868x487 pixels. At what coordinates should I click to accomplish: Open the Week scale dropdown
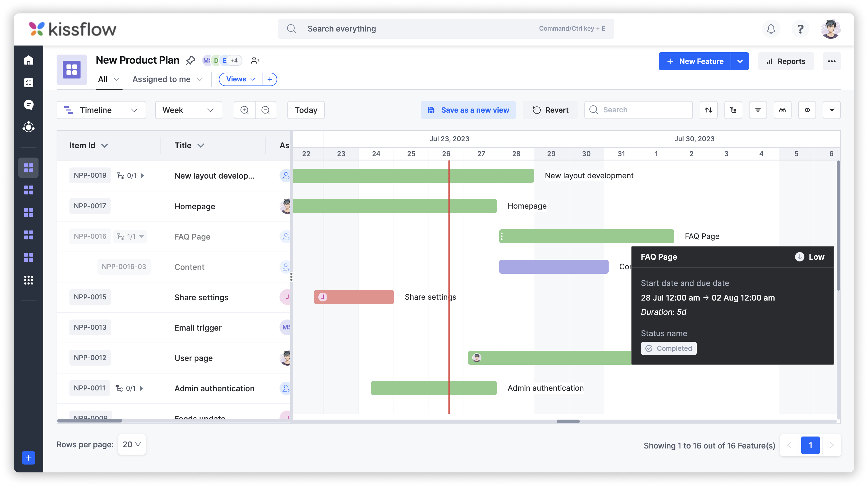[188, 110]
